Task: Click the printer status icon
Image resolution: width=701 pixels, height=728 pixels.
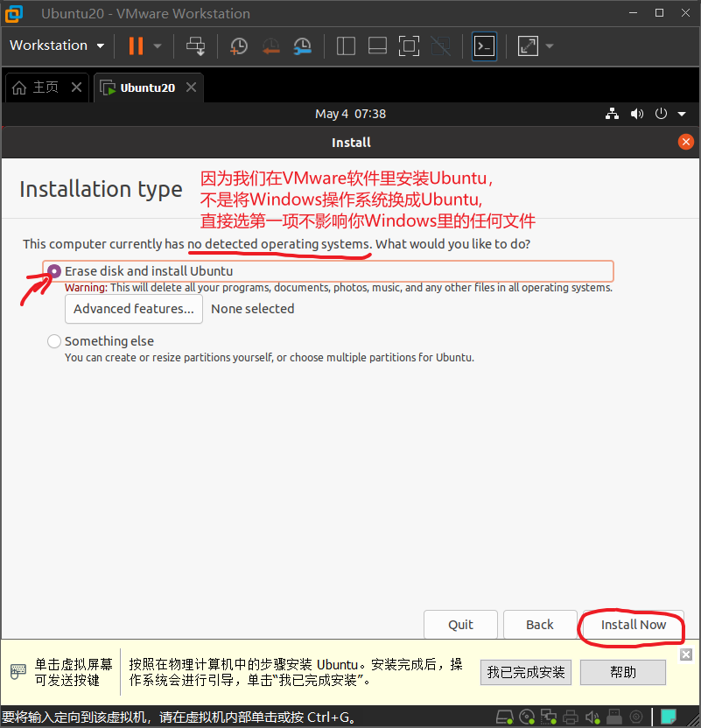Action: pos(571,717)
